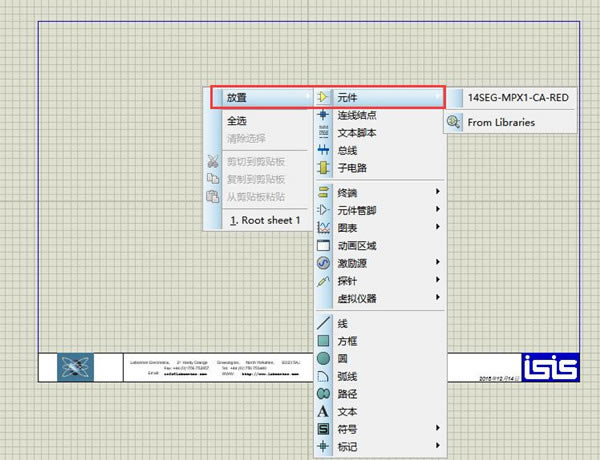Screen dimensions: 600x460
Task: Select the square box icon for 方框
Action: pos(323,340)
